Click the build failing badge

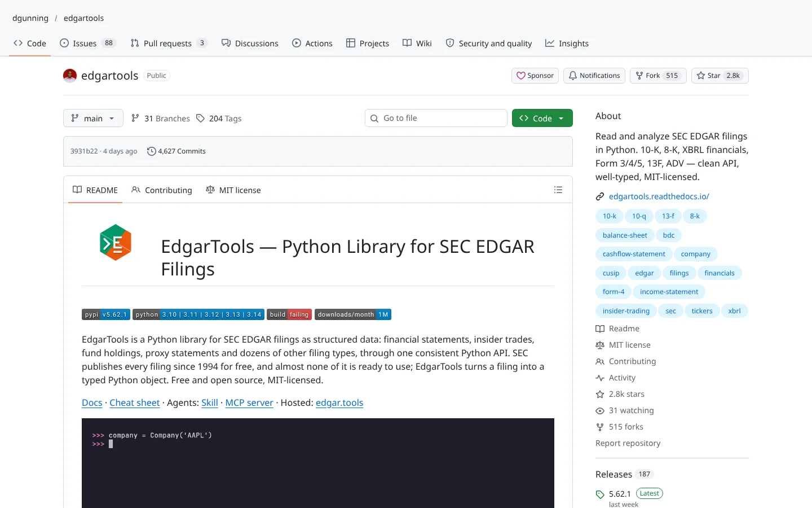pos(289,314)
